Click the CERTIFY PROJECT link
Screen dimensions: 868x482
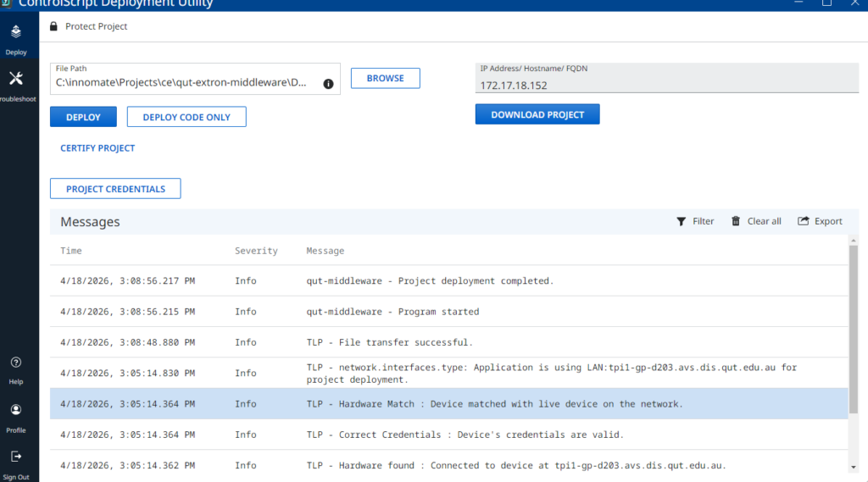click(x=97, y=148)
